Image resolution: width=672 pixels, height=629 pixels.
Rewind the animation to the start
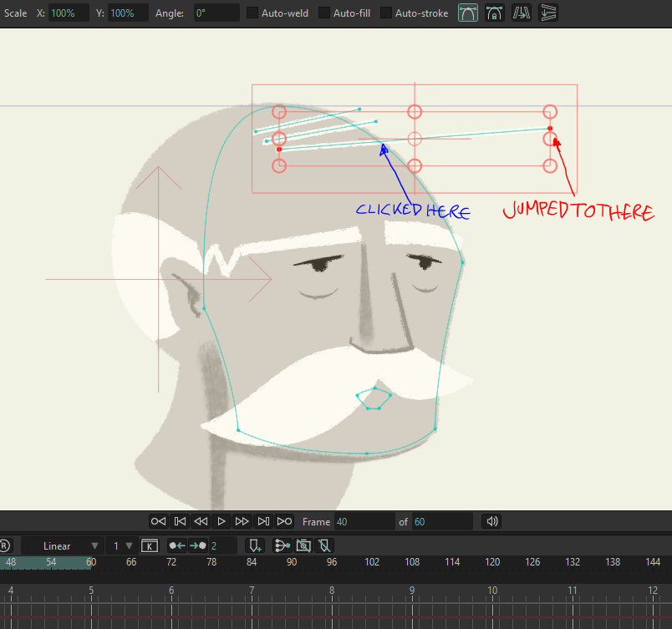pos(158,521)
